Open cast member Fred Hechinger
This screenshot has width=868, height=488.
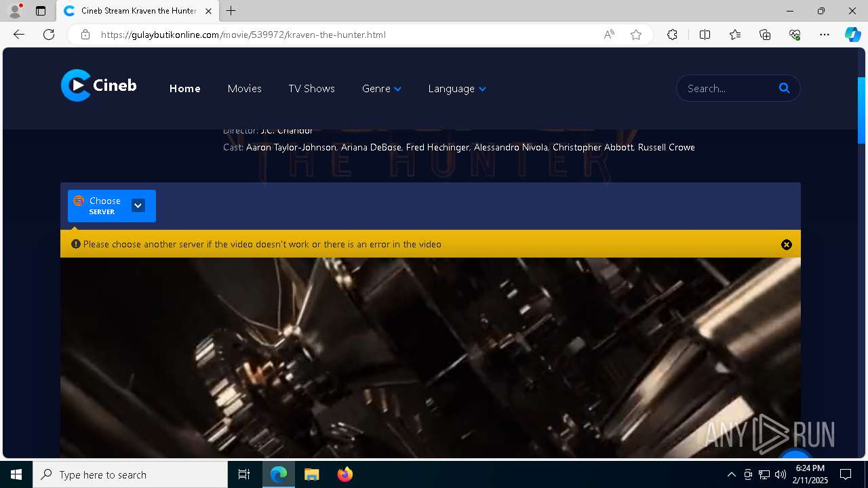[x=437, y=147]
